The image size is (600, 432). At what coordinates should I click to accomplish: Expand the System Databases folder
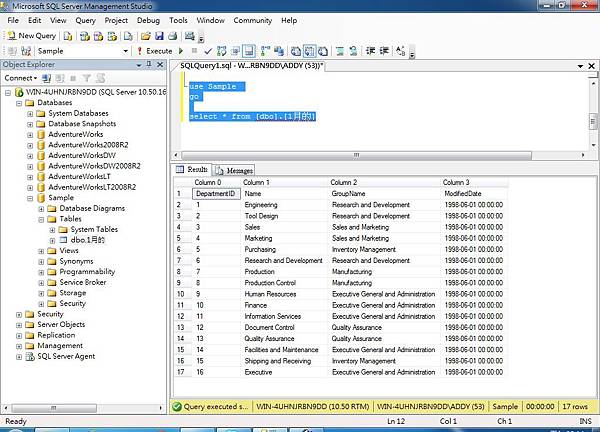[x=31, y=113]
